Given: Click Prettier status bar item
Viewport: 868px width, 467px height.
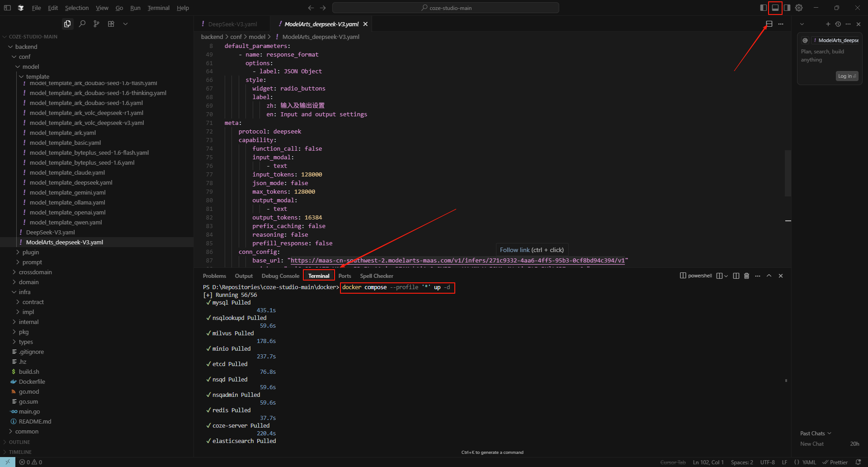Looking at the screenshot, I should point(835,462).
